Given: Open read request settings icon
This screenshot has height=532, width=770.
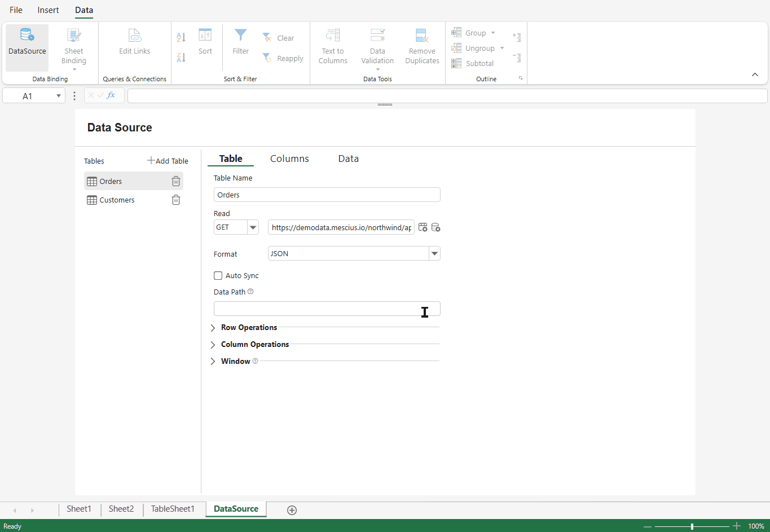Looking at the screenshot, I should pyautogui.click(x=423, y=227).
